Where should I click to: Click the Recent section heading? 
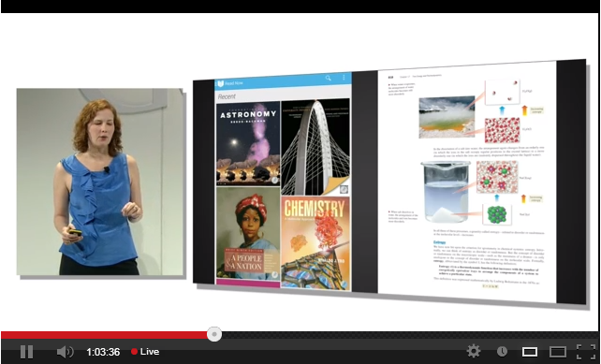pos(227,96)
